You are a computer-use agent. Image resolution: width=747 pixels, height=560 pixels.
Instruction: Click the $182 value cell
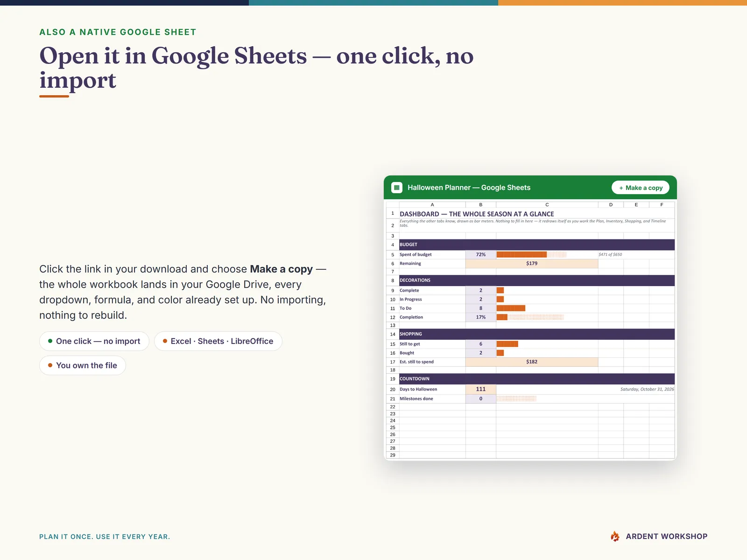pos(532,362)
